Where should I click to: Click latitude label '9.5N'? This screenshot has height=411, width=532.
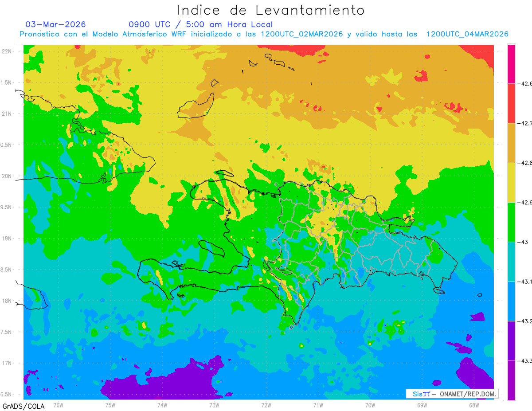tap(6, 207)
